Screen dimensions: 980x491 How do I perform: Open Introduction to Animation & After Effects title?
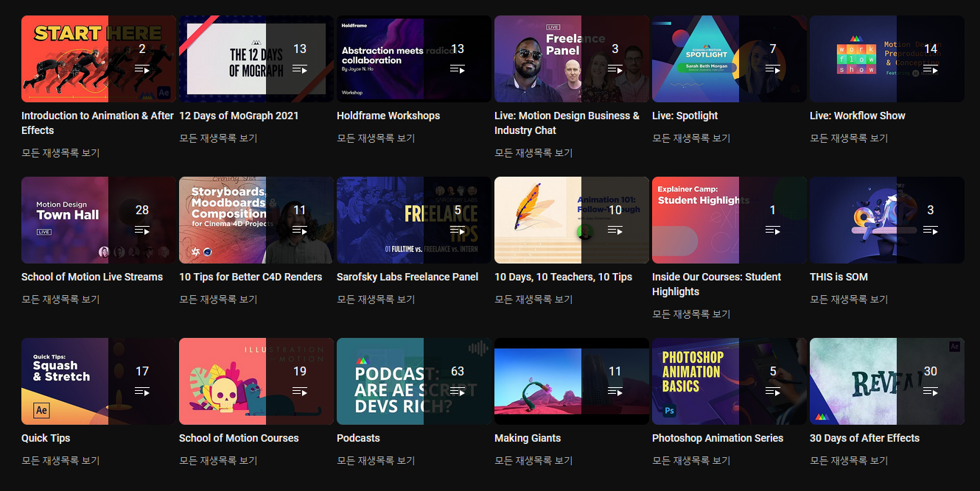97,123
